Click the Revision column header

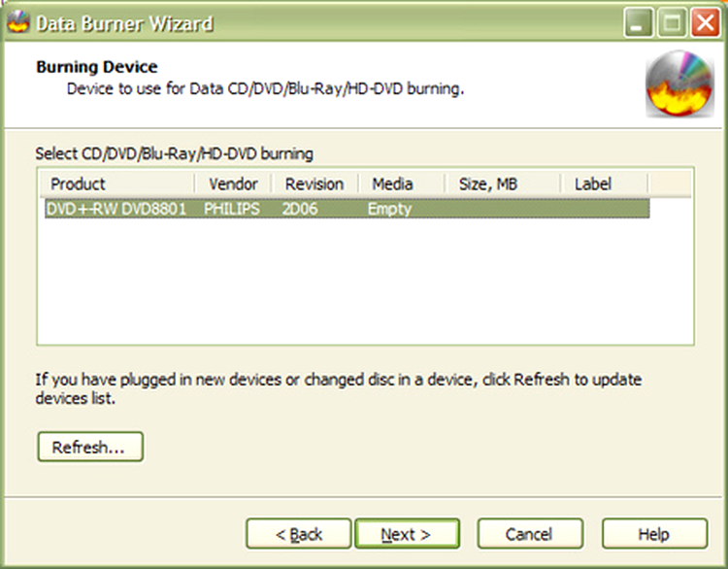pyautogui.click(x=314, y=184)
